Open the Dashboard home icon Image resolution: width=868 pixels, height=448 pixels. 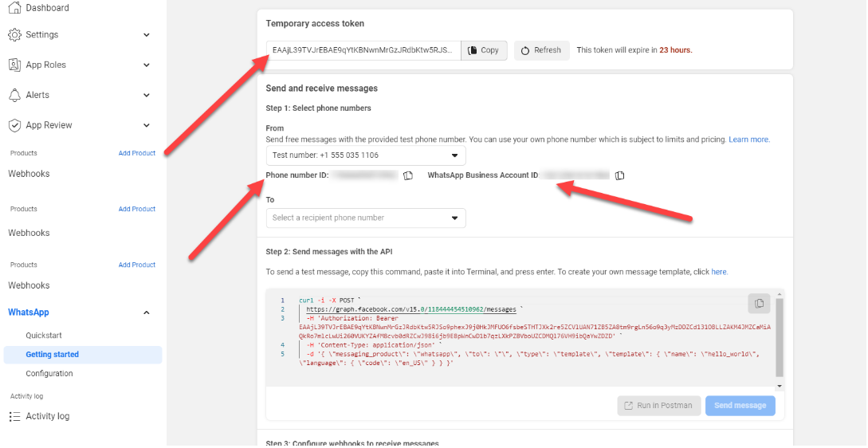point(15,8)
